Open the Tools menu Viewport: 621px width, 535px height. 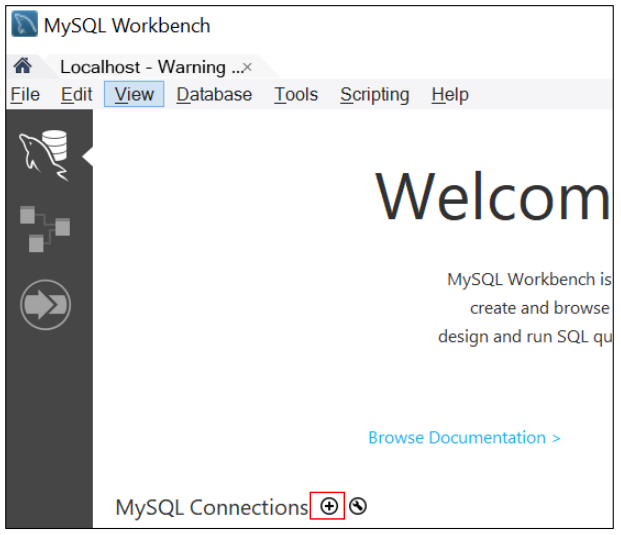pos(296,95)
